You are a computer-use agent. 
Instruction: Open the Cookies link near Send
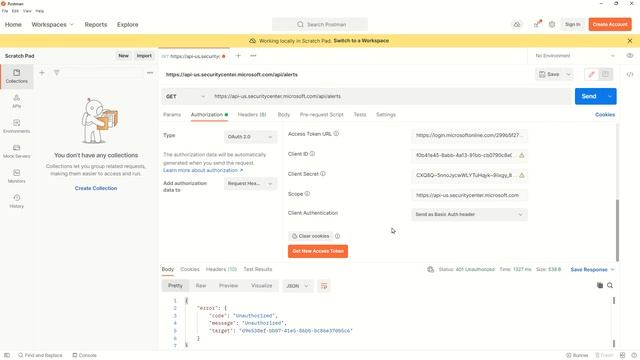tap(605, 115)
